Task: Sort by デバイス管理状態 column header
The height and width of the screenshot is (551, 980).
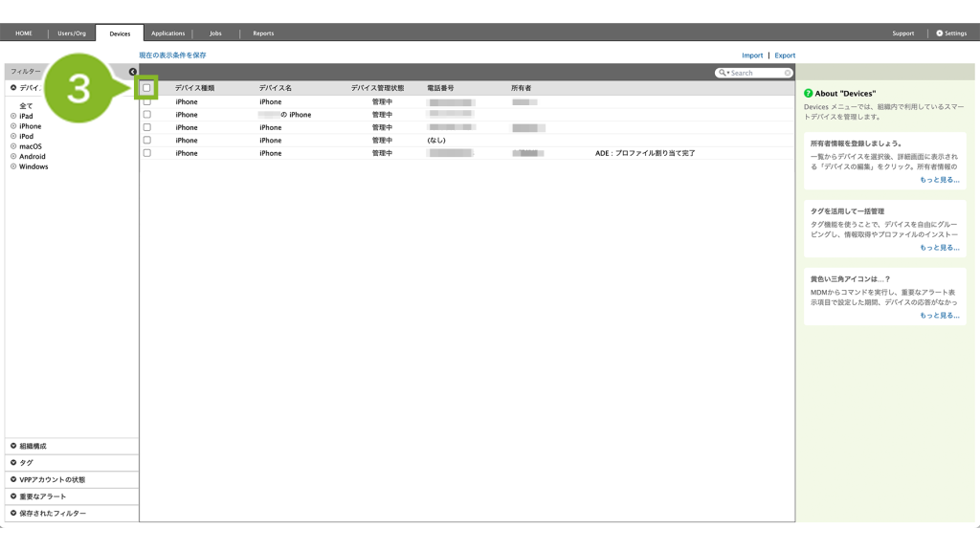Action: [x=377, y=88]
